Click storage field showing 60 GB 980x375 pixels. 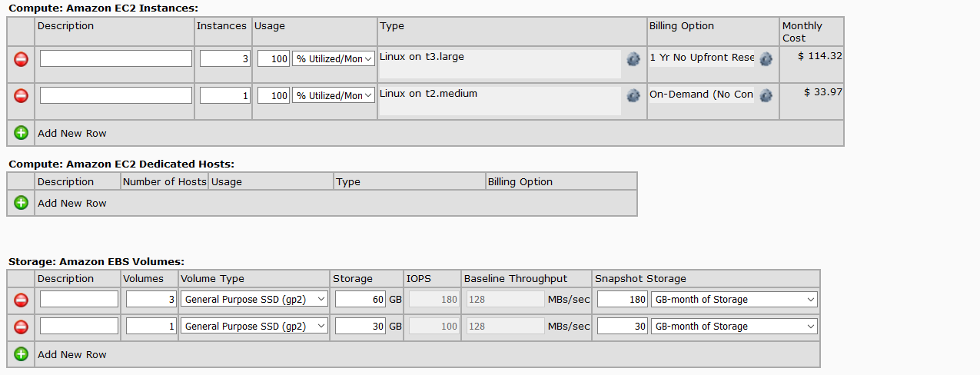tap(360, 299)
